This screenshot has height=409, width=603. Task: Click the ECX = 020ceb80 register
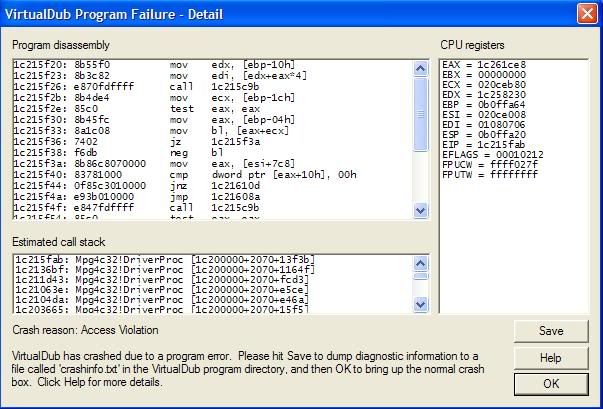[x=484, y=85]
